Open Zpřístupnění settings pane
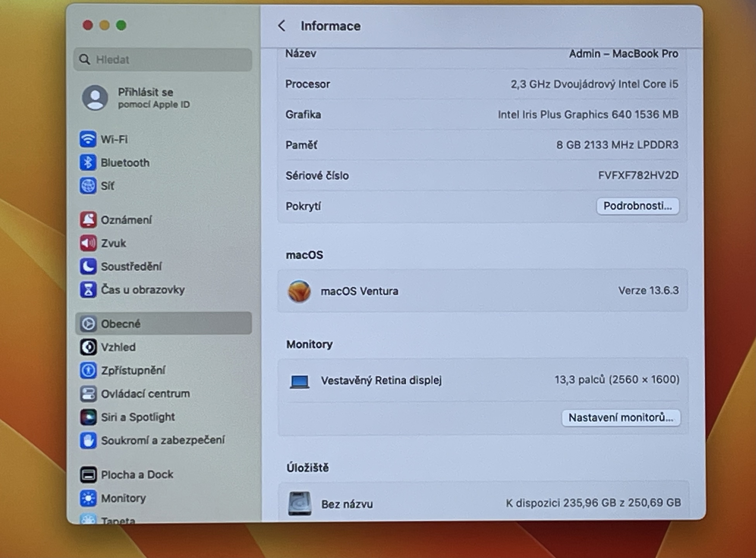This screenshot has height=558, width=756. point(133,370)
